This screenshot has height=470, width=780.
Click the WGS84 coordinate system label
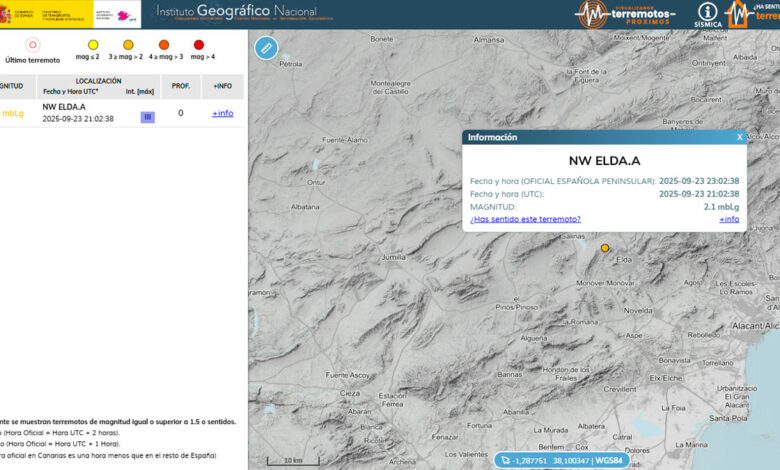[x=612, y=461]
